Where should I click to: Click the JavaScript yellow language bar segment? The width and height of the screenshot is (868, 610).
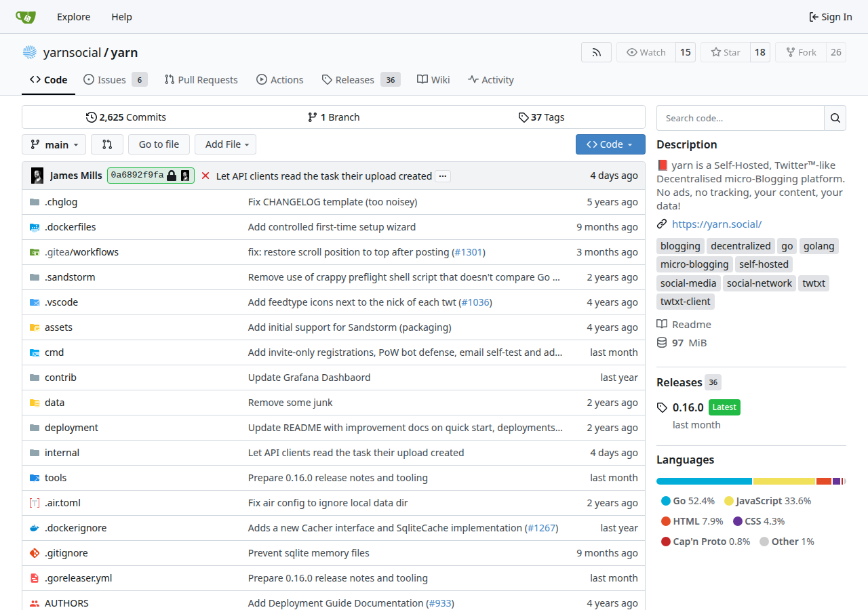[784, 481]
